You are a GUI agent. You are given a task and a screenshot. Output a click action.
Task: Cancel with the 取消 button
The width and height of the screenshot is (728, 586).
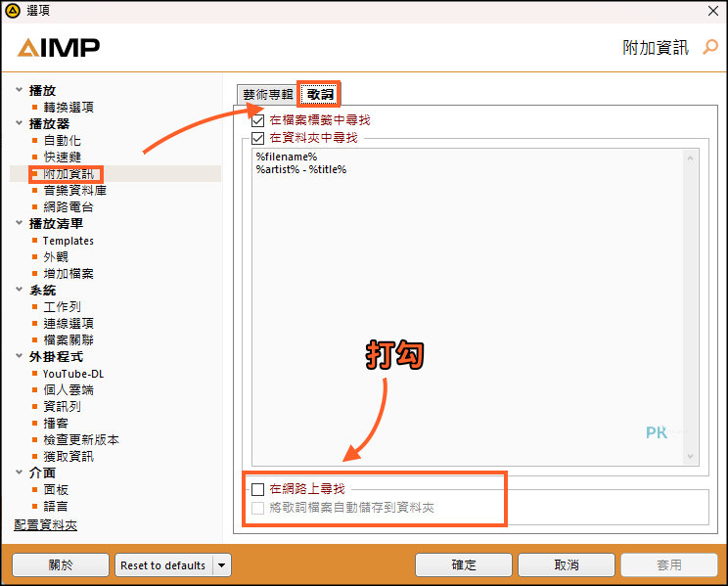click(x=567, y=565)
